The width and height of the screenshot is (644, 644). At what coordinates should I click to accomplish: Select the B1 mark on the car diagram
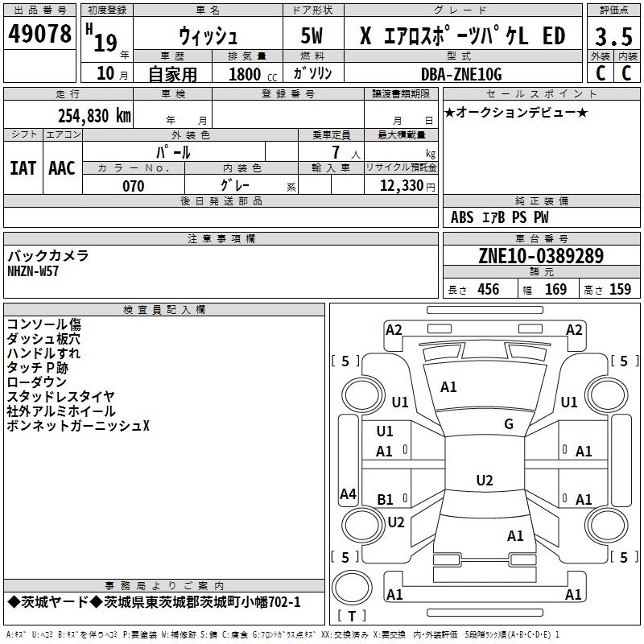point(386,500)
